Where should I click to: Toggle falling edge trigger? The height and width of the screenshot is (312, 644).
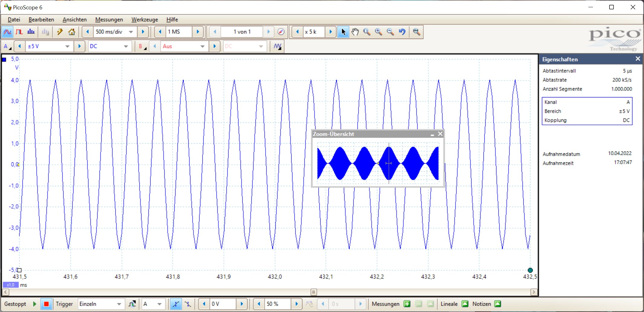coord(188,304)
